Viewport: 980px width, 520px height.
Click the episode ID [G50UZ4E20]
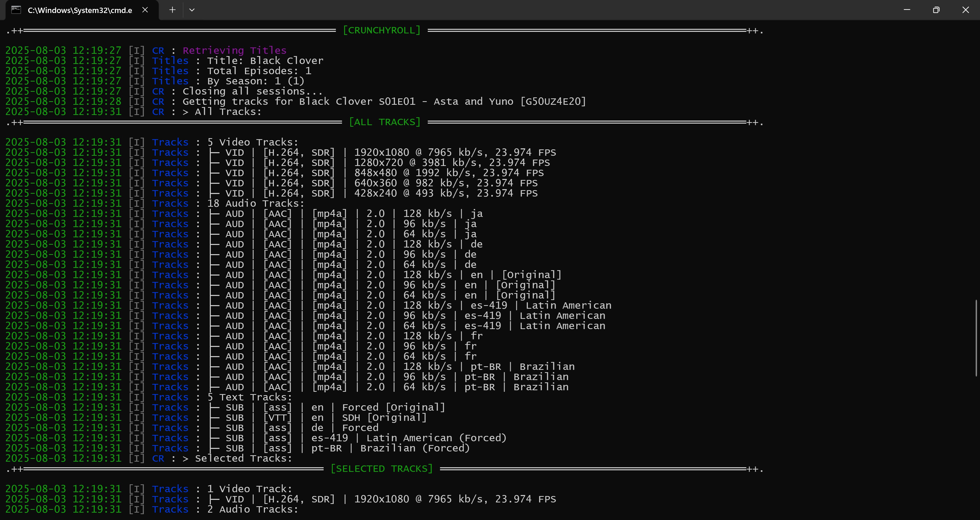tap(553, 101)
